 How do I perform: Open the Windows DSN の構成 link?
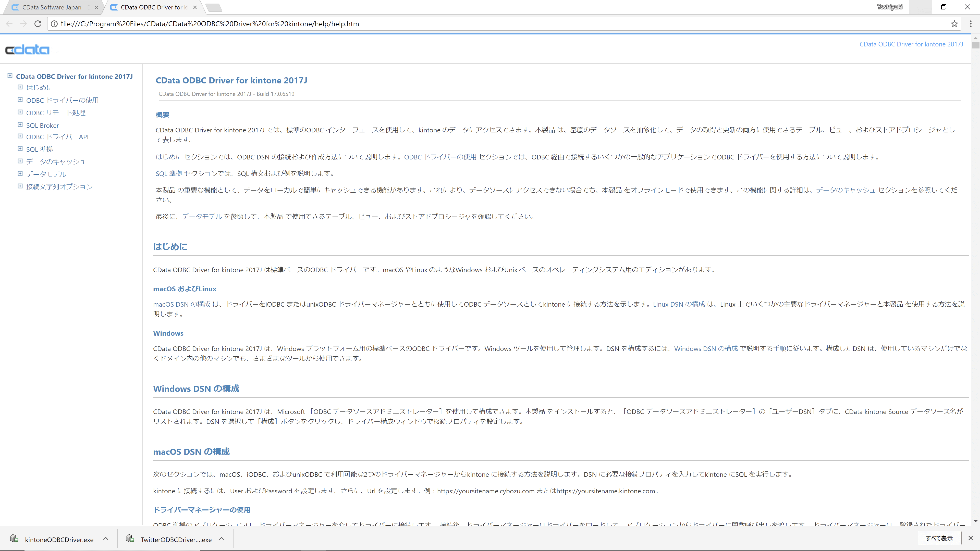tap(706, 349)
